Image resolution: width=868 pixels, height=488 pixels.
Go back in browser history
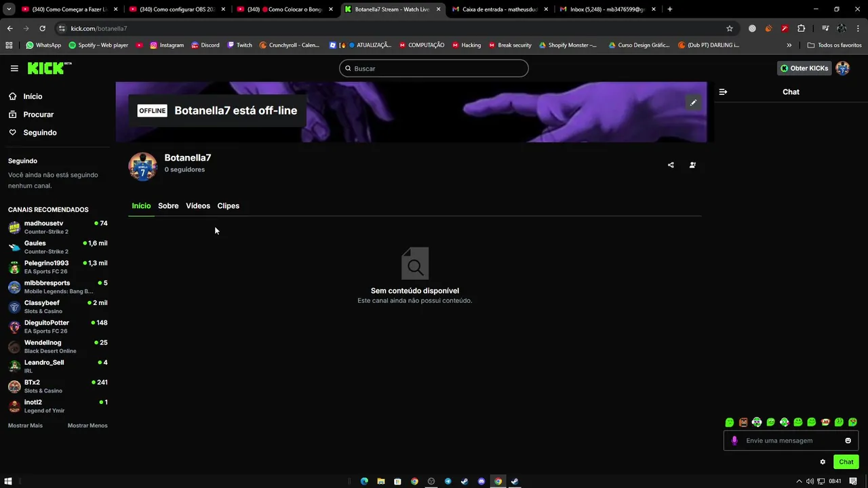(9, 28)
